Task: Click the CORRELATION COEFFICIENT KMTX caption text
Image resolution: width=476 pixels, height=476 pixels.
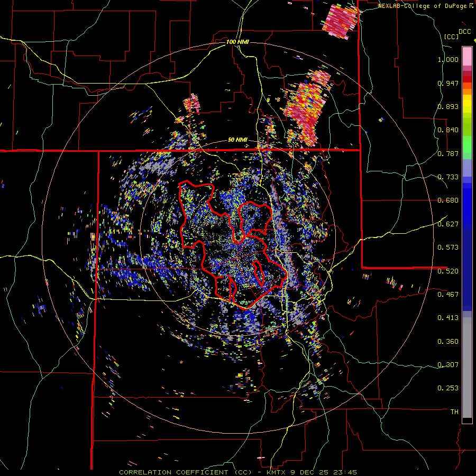Action: 237,472
